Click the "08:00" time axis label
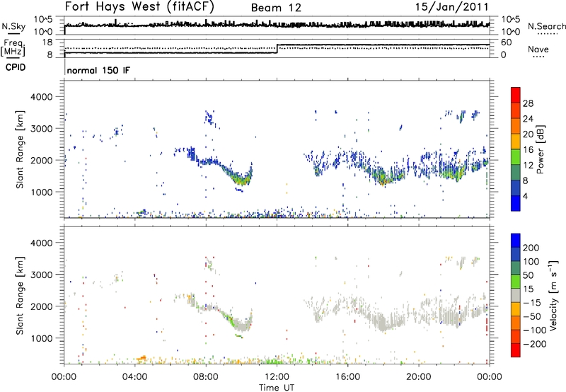 pos(205,377)
